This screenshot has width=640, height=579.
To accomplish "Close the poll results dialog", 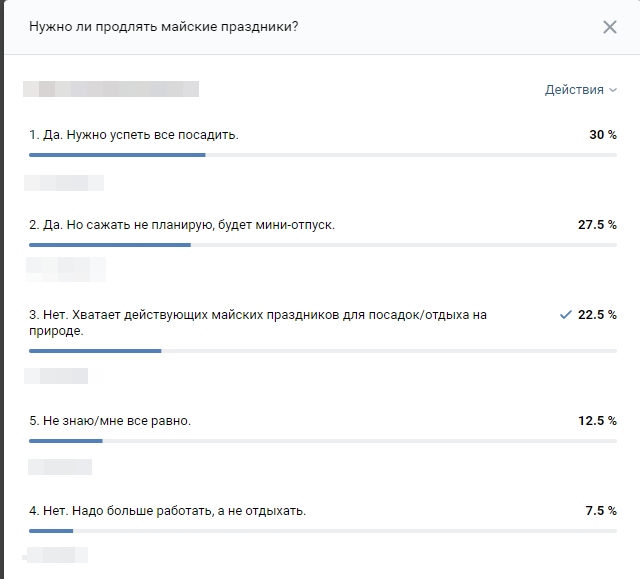I will (x=610, y=27).
